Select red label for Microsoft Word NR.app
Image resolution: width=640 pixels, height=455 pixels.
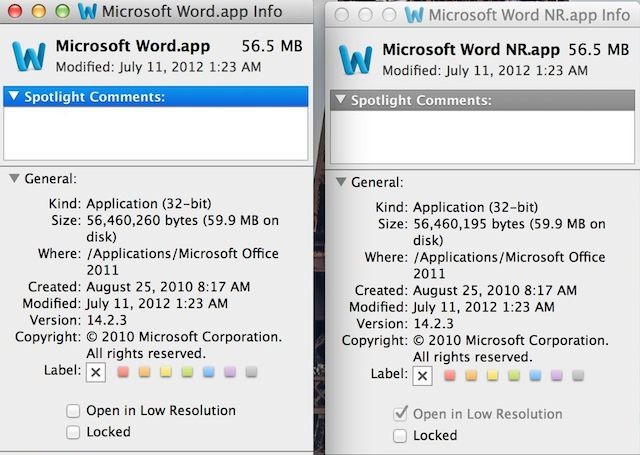[450, 375]
